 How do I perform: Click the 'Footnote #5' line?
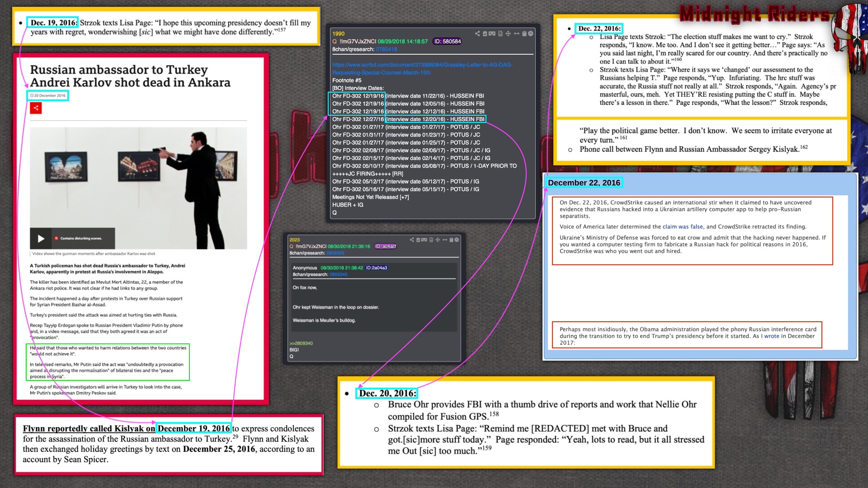click(347, 80)
